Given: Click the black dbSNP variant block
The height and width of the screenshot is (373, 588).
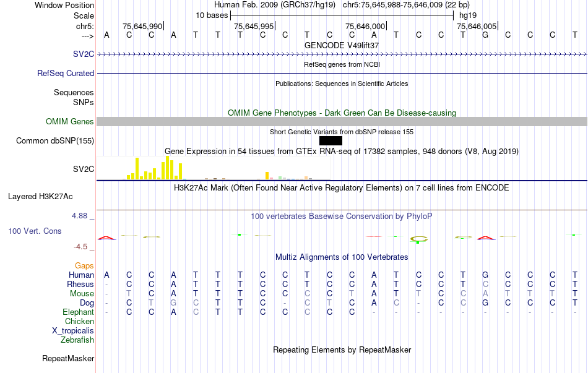Looking at the screenshot, I should click(x=331, y=140).
